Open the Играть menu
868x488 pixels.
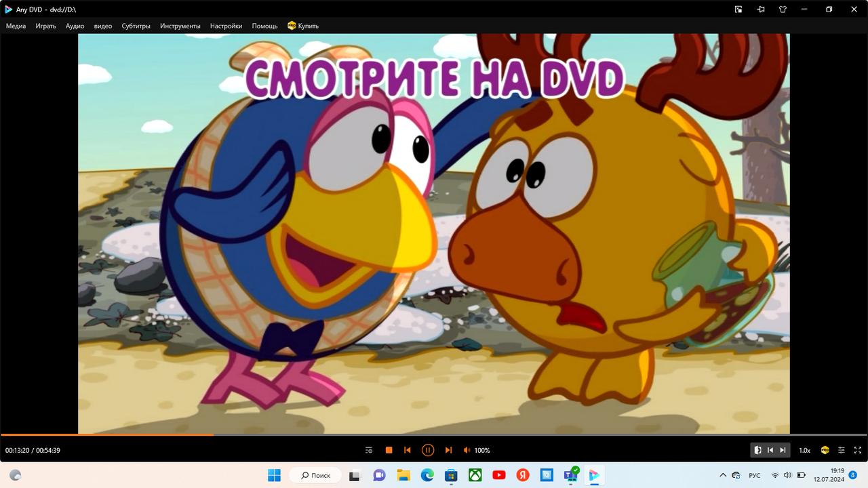coord(45,26)
